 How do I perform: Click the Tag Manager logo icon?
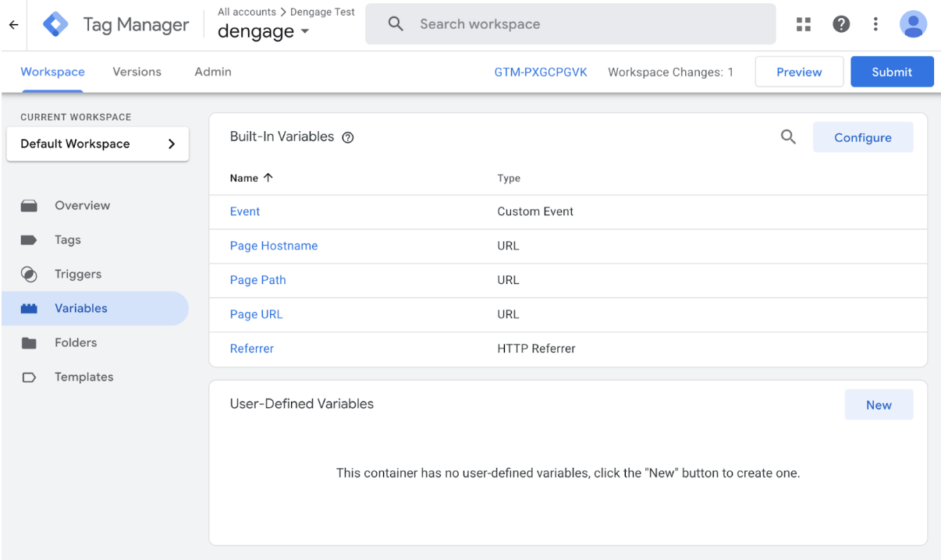[55, 25]
